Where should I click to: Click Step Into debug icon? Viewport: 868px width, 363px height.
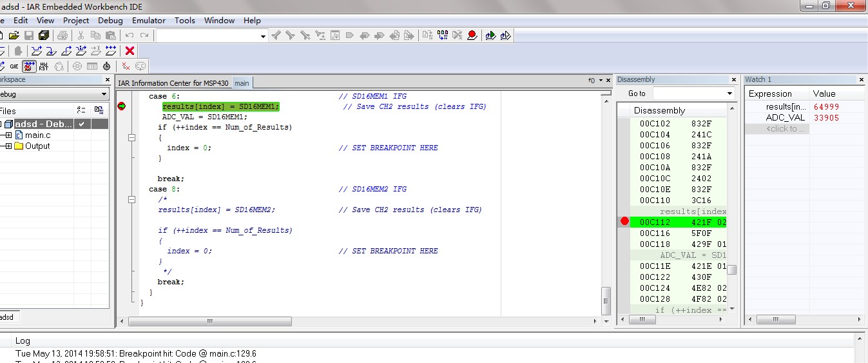click(52, 50)
